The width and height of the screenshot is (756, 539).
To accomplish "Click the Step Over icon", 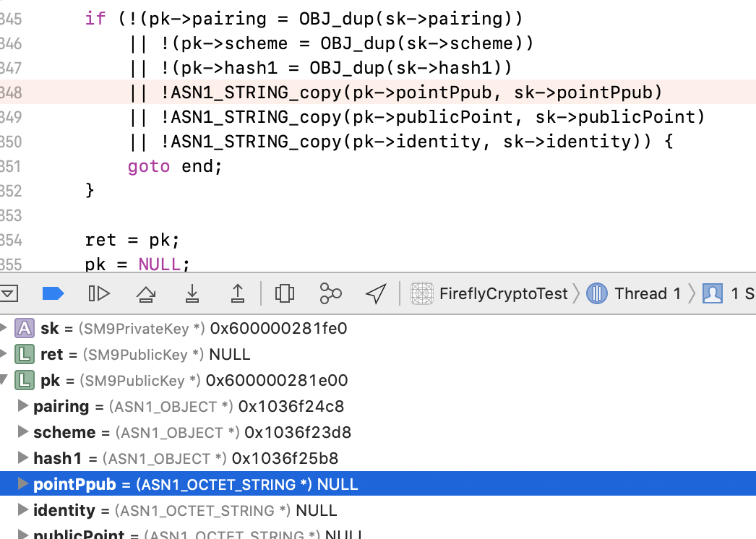I will pos(147,293).
